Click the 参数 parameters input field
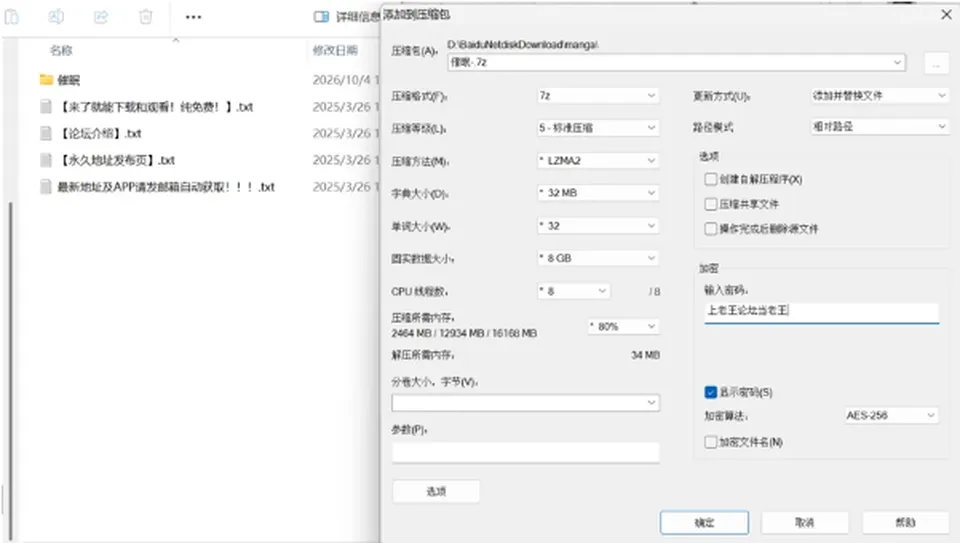 [x=525, y=452]
